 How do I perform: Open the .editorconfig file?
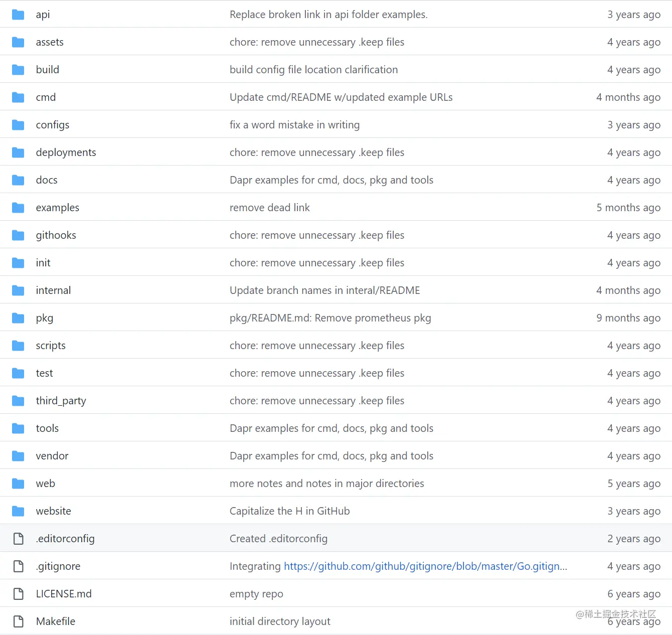pyautogui.click(x=65, y=539)
